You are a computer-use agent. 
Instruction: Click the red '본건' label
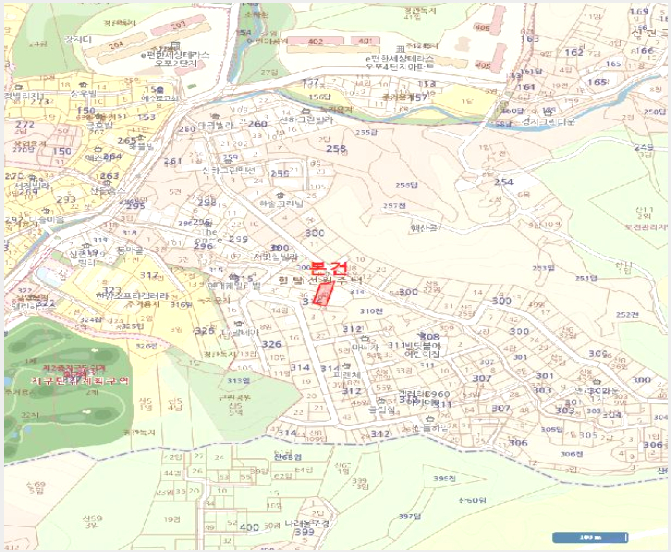[328, 268]
